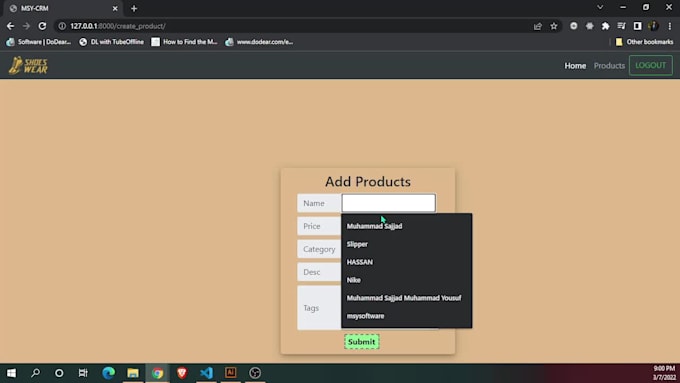Choose Slipper from autocomplete suggestions
The height and width of the screenshot is (383, 680).
406,244
